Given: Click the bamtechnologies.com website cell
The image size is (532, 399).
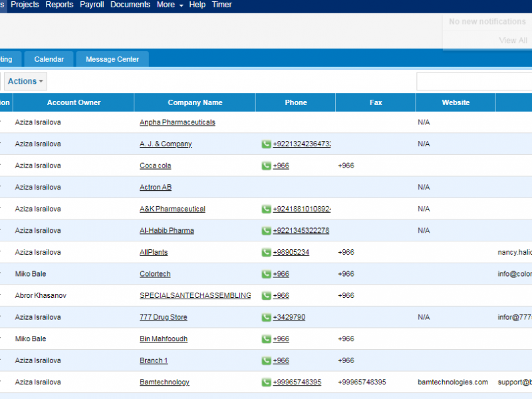Looking at the screenshot, I should pyautogui.click(x=453, y=382).
